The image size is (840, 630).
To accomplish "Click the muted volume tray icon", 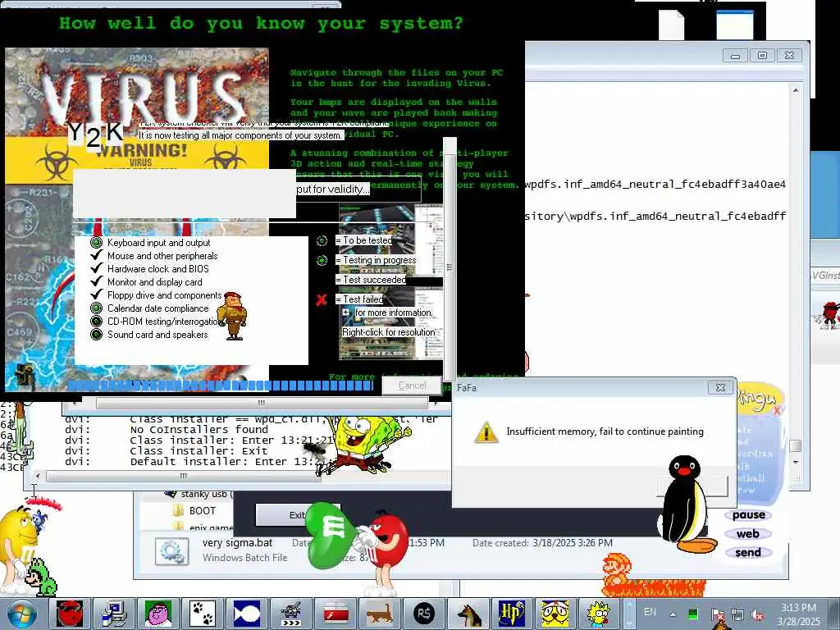I will tap(757, 615).
